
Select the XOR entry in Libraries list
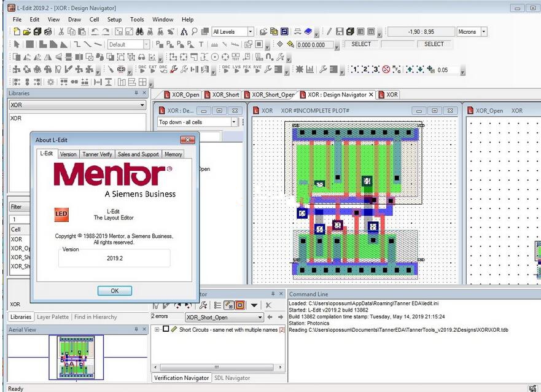16,118
